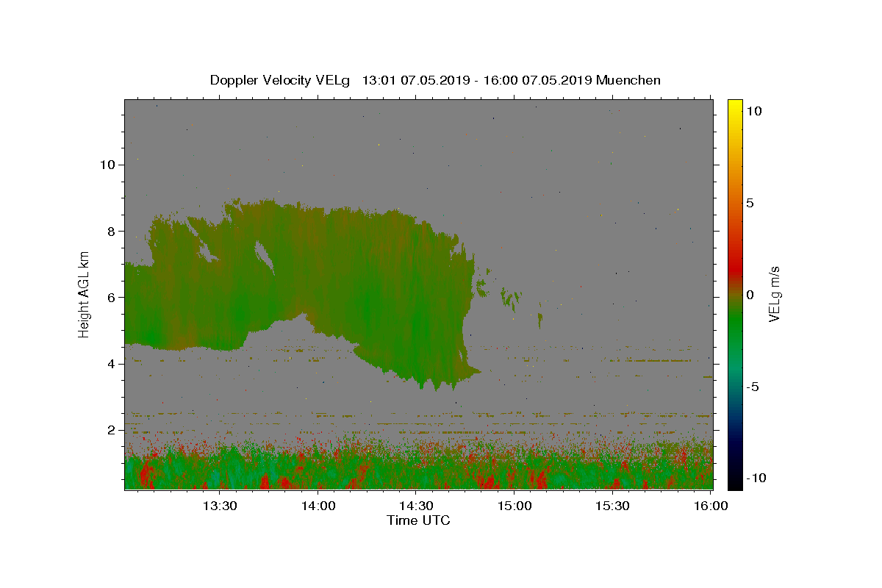The image size is (882, 588).
Task: Click the colorbar label '0'
Action: 750,295
